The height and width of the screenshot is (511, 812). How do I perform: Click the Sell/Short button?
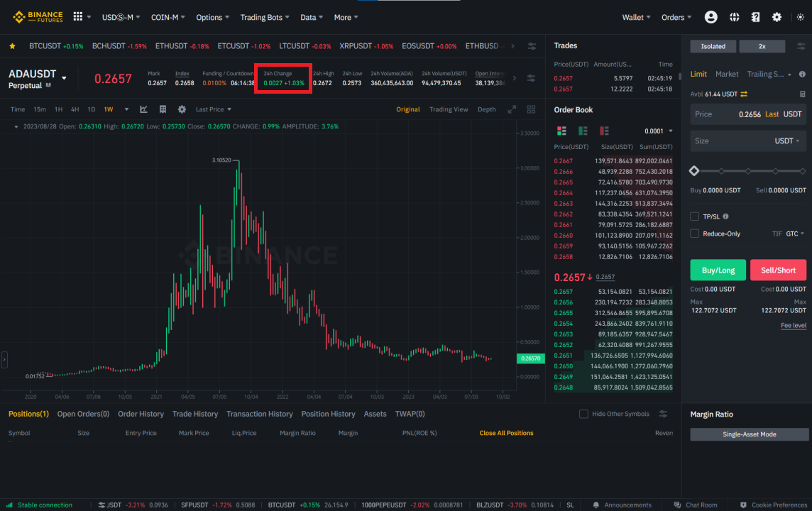pyautogui.click(x=778, y=270)
